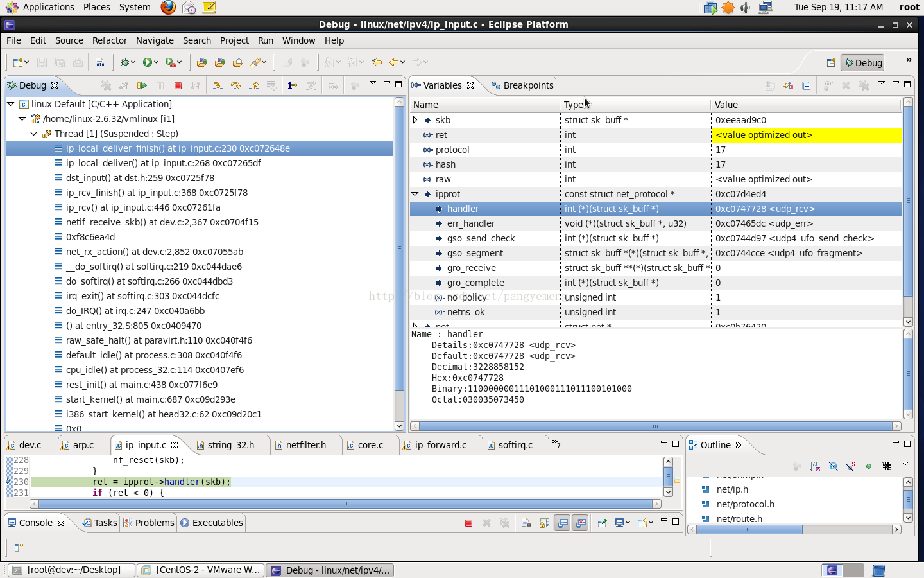924x578 pixels.
Task: Click Collapse All in Variables view
Action: (807, 85)
